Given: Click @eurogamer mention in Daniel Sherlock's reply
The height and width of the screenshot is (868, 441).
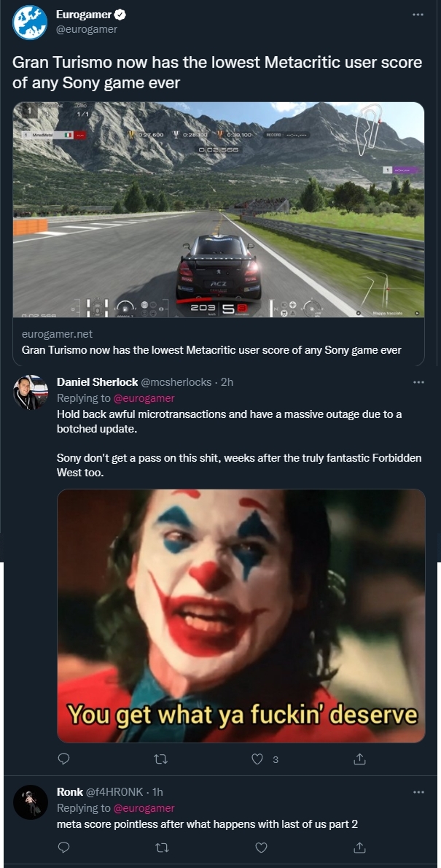Looking at the screenshot, I should 144,398.
